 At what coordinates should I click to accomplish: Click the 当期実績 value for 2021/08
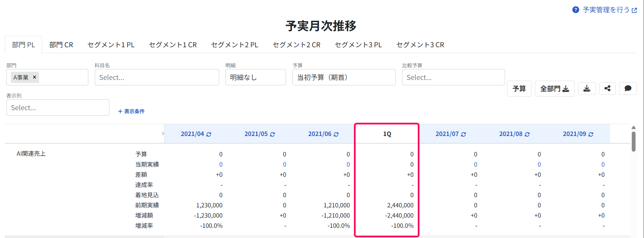point(539,165)
